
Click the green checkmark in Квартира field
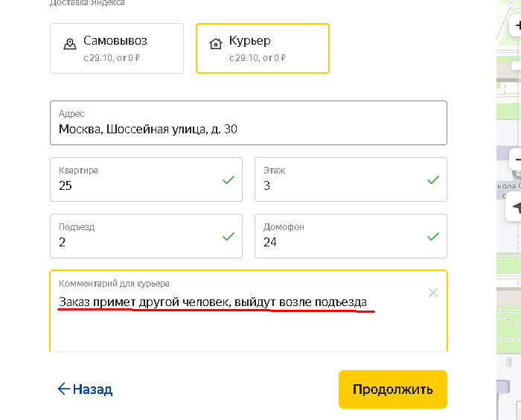pos(228,180)
